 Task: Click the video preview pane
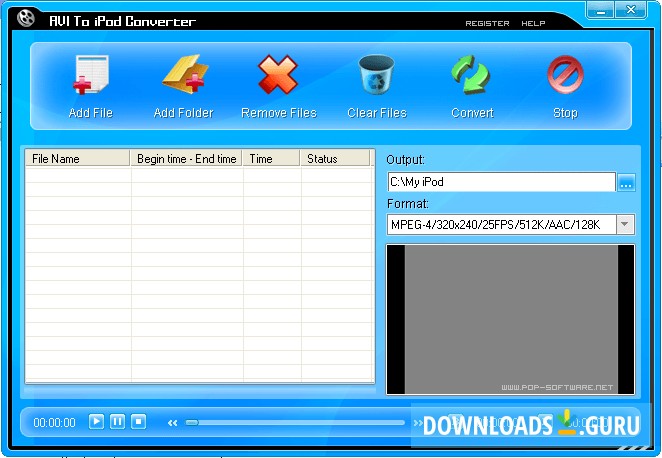pos(510,320)
